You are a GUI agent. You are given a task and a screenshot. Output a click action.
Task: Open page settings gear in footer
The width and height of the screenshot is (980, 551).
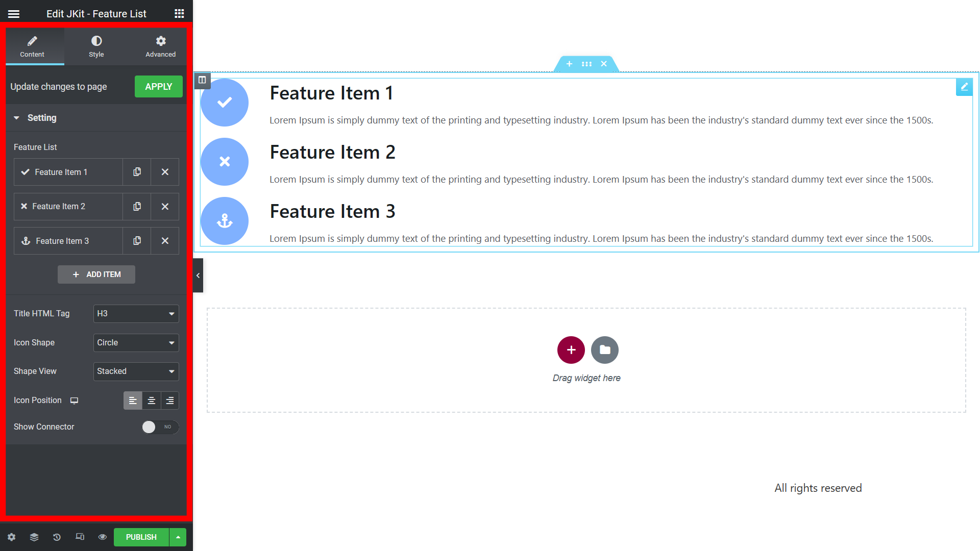[11, 537]
